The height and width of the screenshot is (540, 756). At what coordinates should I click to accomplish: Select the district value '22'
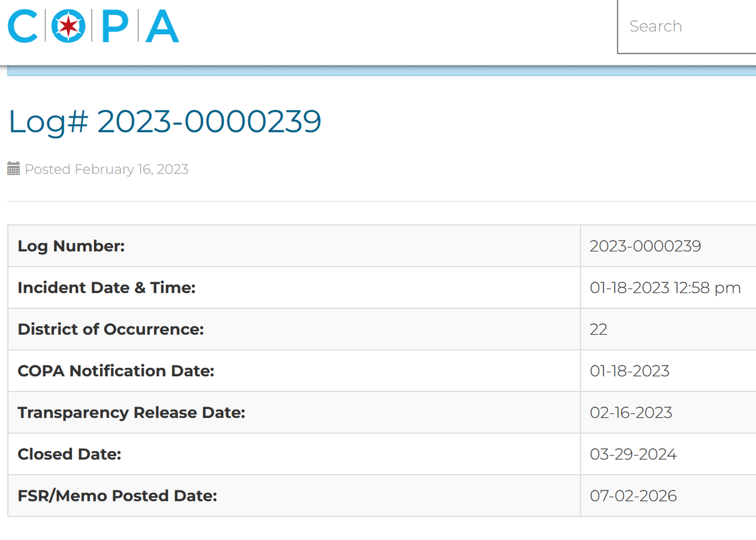[x=598, y=329]
